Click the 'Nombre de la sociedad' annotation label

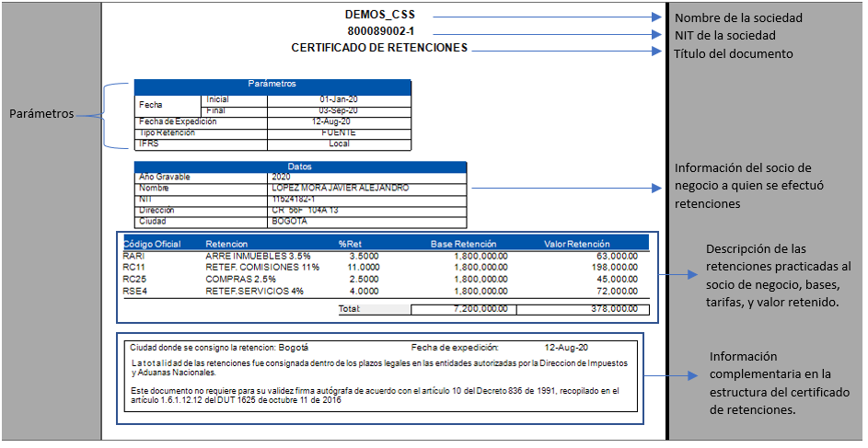[x=737, y=18]
